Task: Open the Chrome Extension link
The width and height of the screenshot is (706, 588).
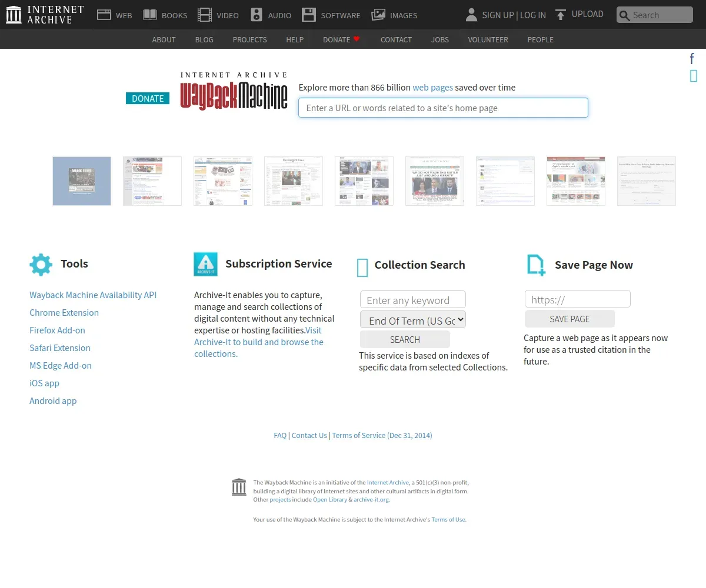Action: tap(64, 313)
